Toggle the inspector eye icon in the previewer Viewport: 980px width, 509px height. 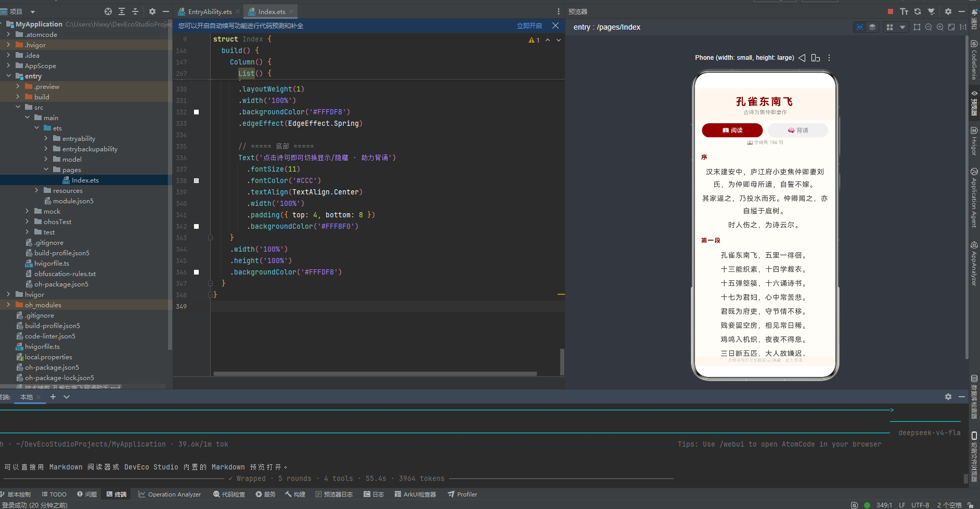(x=860, y=27)
